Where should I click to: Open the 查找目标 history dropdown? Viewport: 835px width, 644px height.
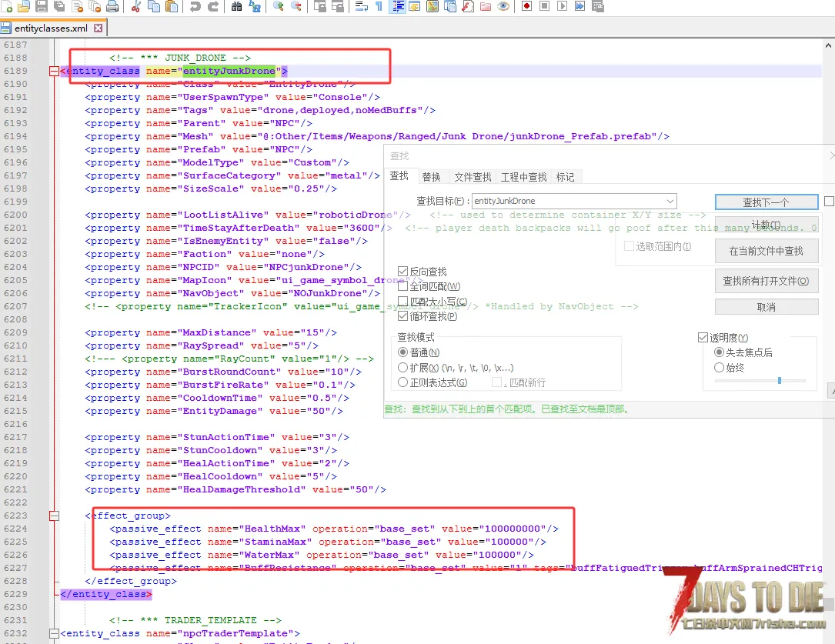[x=670, y=202]
